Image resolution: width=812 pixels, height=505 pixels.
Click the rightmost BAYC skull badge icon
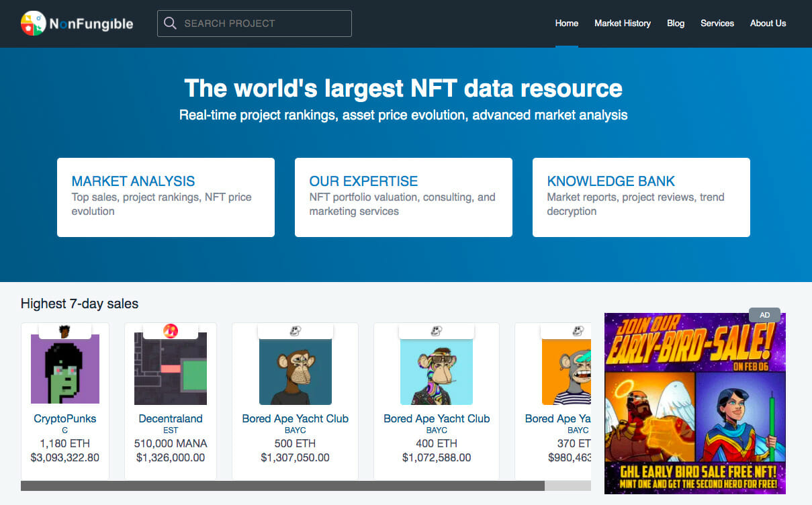(574, 328)
